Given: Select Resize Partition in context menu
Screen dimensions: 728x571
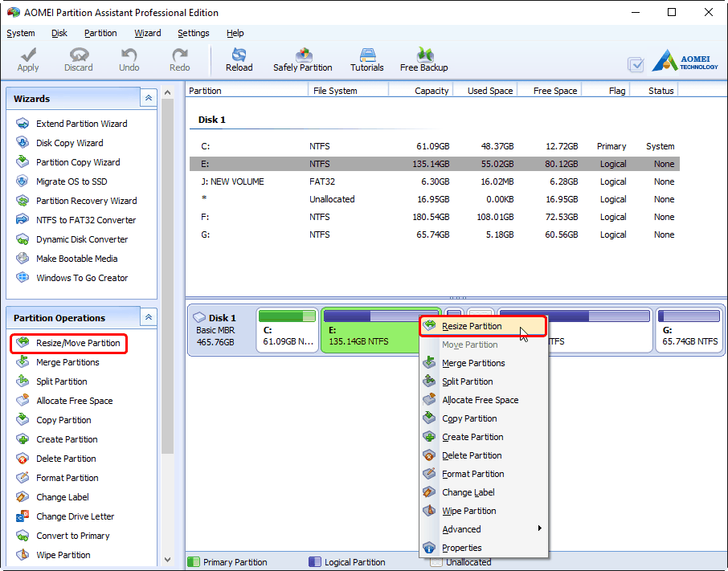Looking at the screenshot, I should (x=483, y=326).
